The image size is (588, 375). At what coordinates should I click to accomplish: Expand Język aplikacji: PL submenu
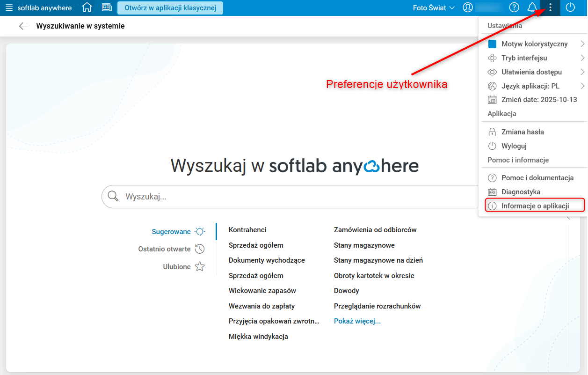click(x=530, y=86)
